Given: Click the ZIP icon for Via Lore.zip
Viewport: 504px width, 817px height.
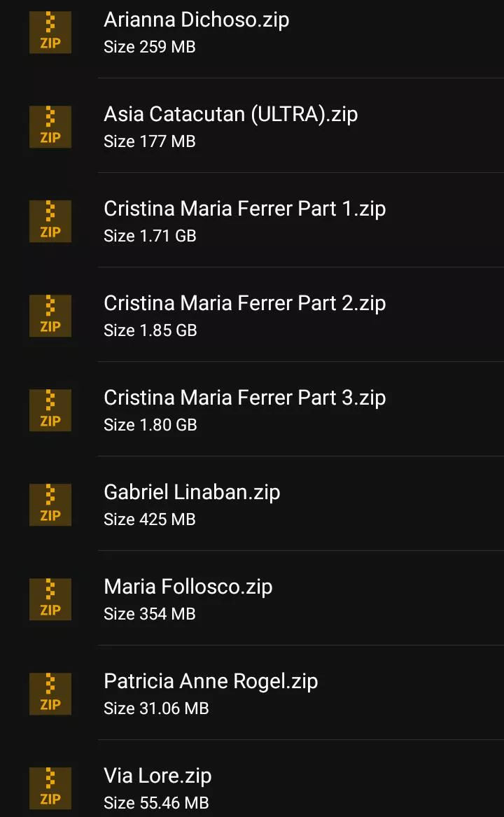Looking at the screenshot, I should 50,788.
